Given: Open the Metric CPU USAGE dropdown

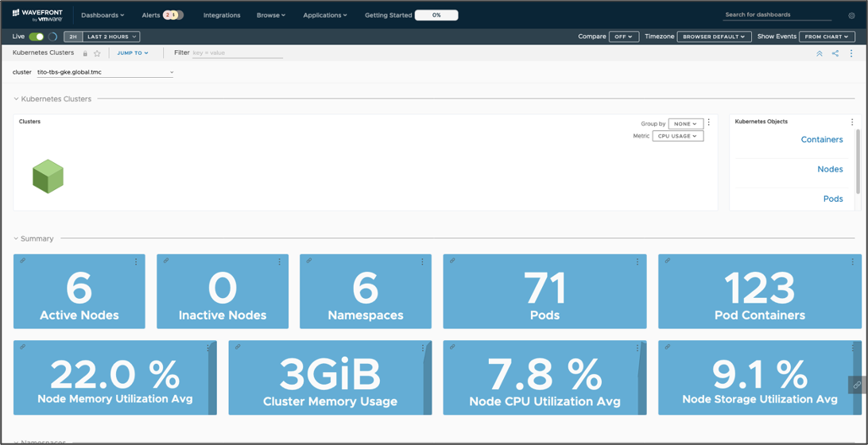Looking at the screenshot, I should (677, 136).
